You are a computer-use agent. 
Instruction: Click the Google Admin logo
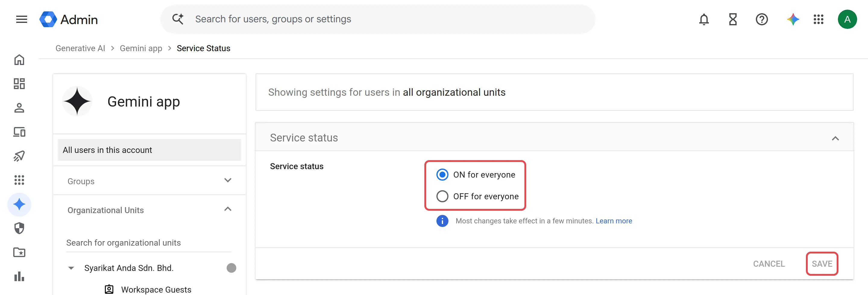click(x=68, y=20)
